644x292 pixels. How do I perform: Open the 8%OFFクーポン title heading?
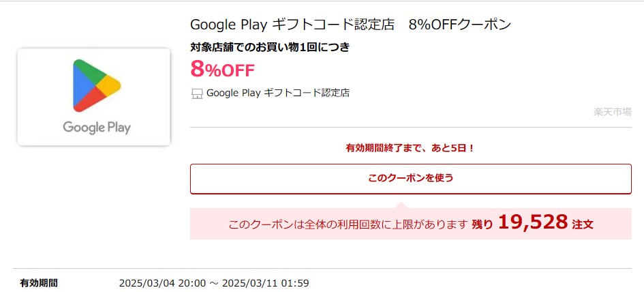[x=459, y=25]
